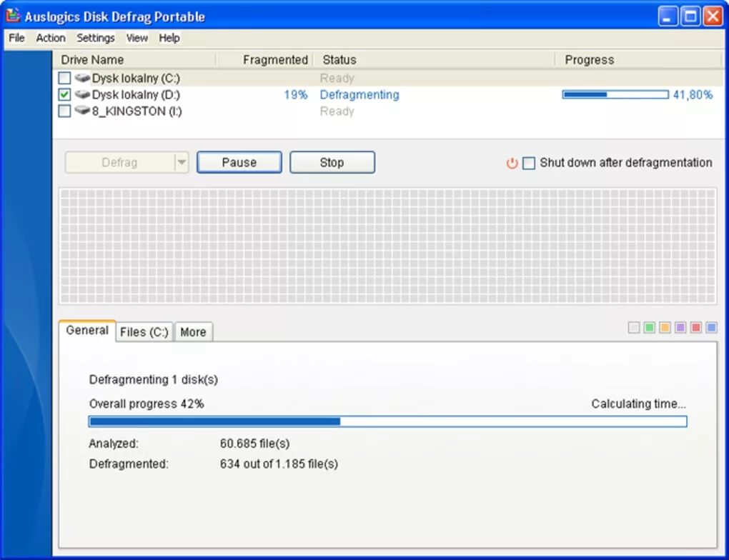The width and height of the screenshot is (729, 560).
Task: Sort by Fragmented column header
Action: point(265,59)
